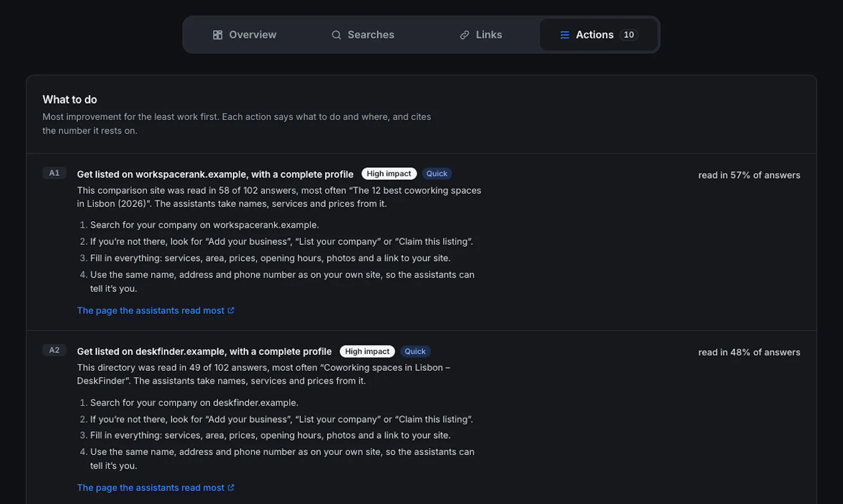The height and width of the screenshot is (504, 843).
Task: Click the Links chain icon
Action: pos(465,35)
